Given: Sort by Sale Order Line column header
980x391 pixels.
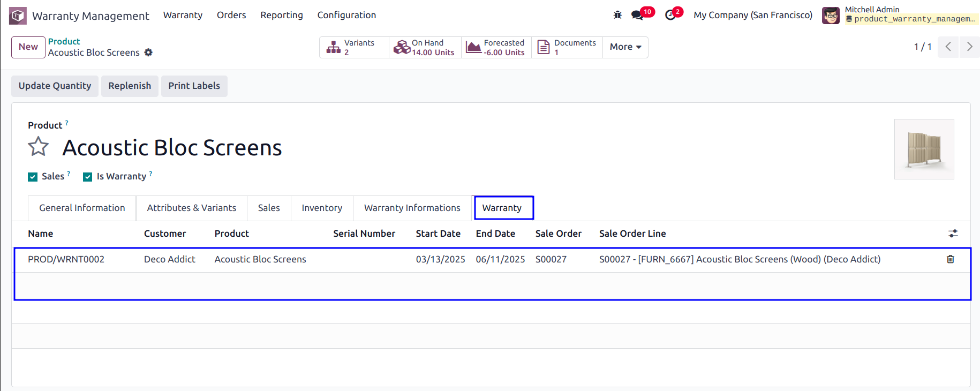Looking at the screenshot, I should 632,234.
